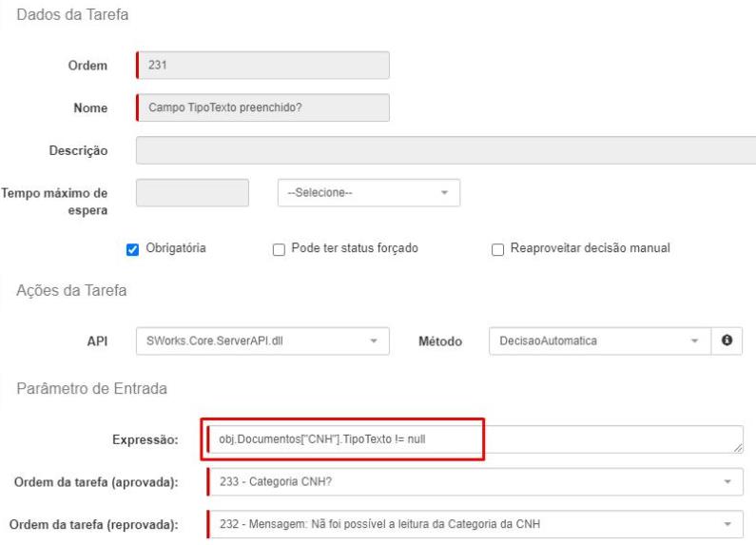Click the Parâmetro de Entrada heading

coord(91,389)
